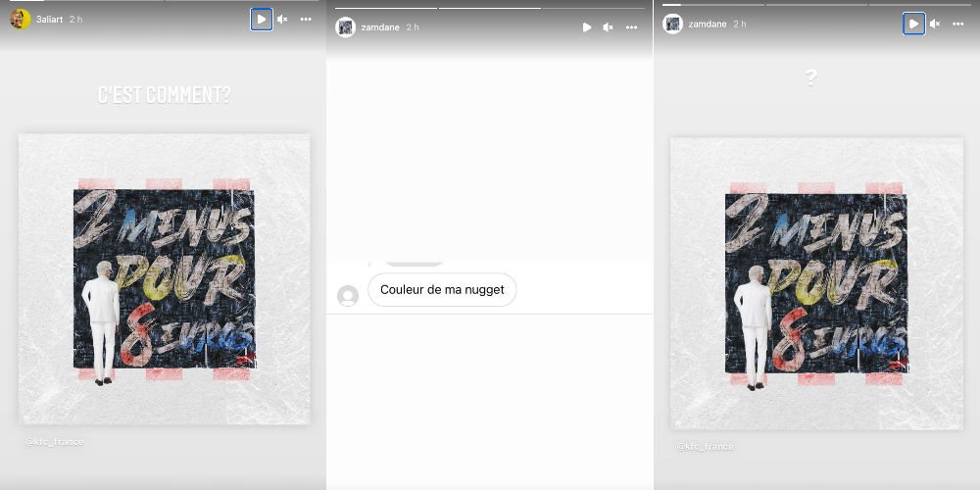
Task: Open more options on the 3aliart story
Action: 306,20
